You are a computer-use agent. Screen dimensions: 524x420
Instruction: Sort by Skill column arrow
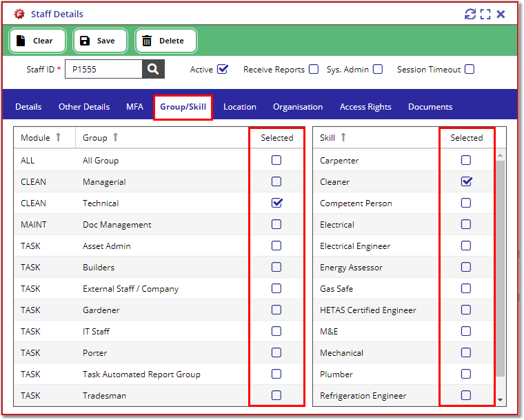343,137
